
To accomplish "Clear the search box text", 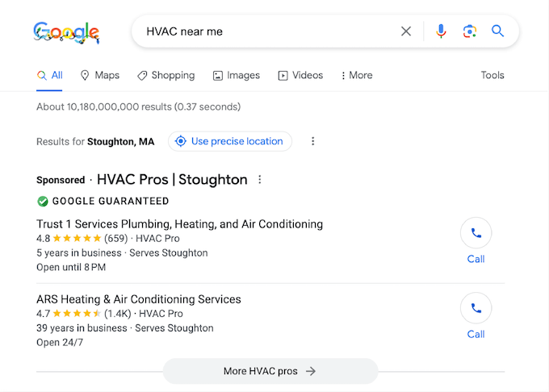I will point(406,31).
